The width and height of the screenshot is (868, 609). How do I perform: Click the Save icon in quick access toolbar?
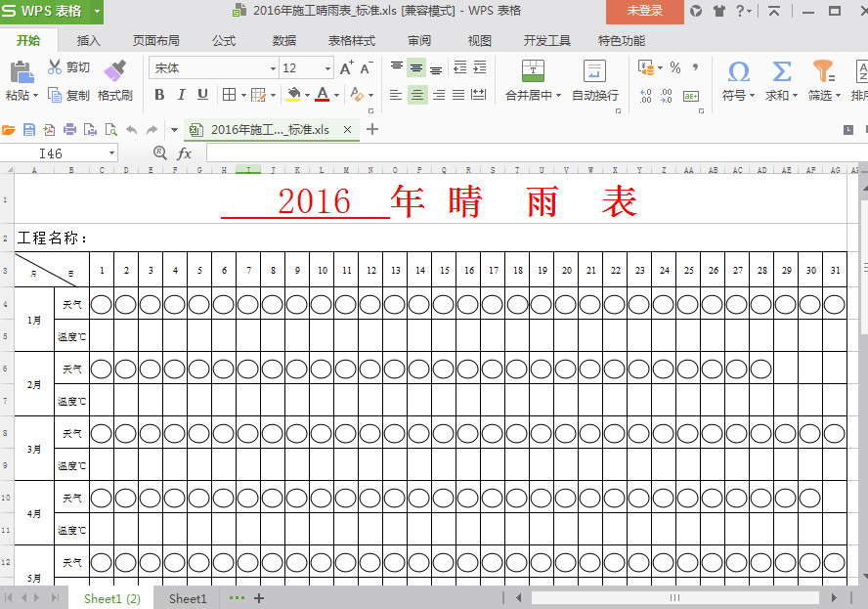pos(31,128)
